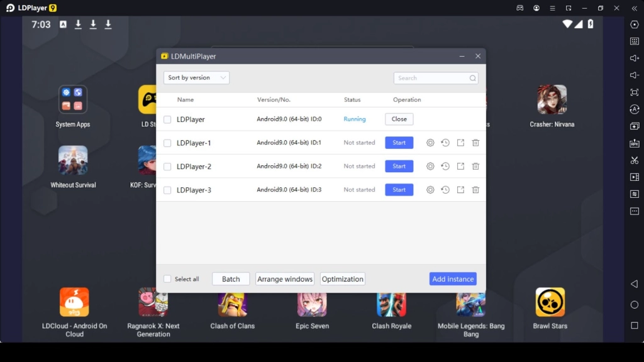Click the volume up icon in sidebar
The width and height of the screenshot is (644, 362).
(x=635, y=58)
